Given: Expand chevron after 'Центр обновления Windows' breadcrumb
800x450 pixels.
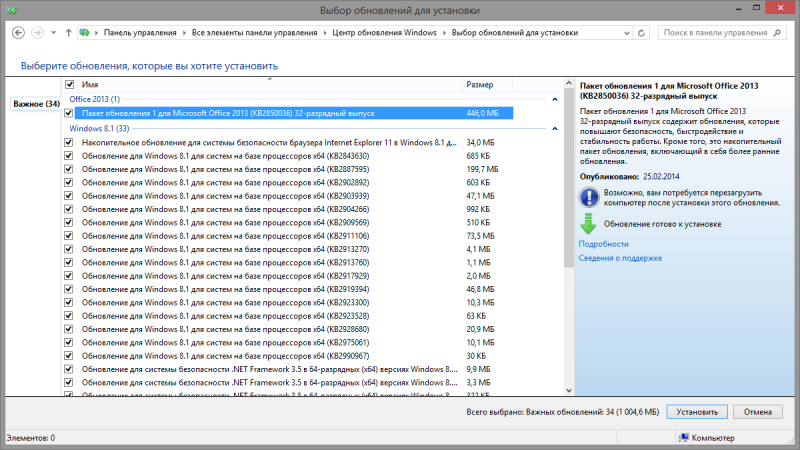Looking at the screenshot, I should point(444,33).
